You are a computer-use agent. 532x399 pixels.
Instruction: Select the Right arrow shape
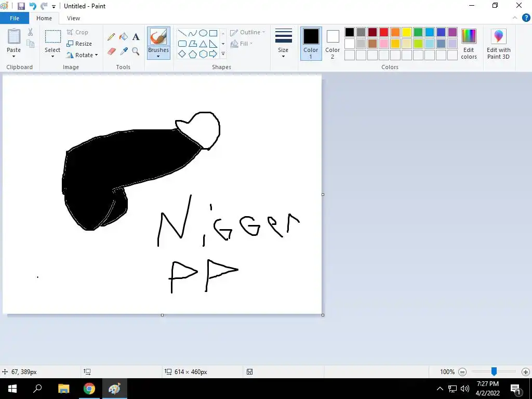tap(214, 54)
